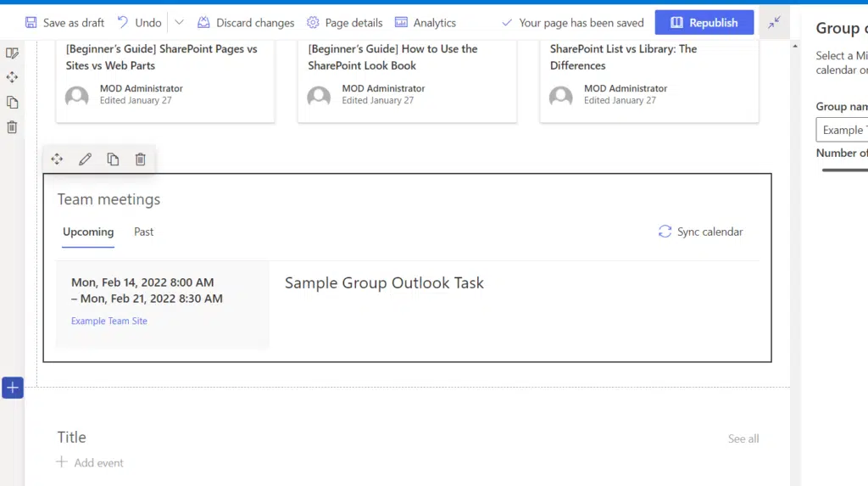Click the Page details gear icon

(313, 22)
